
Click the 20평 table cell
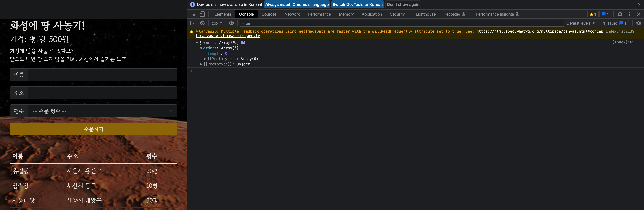pos(152,171)
